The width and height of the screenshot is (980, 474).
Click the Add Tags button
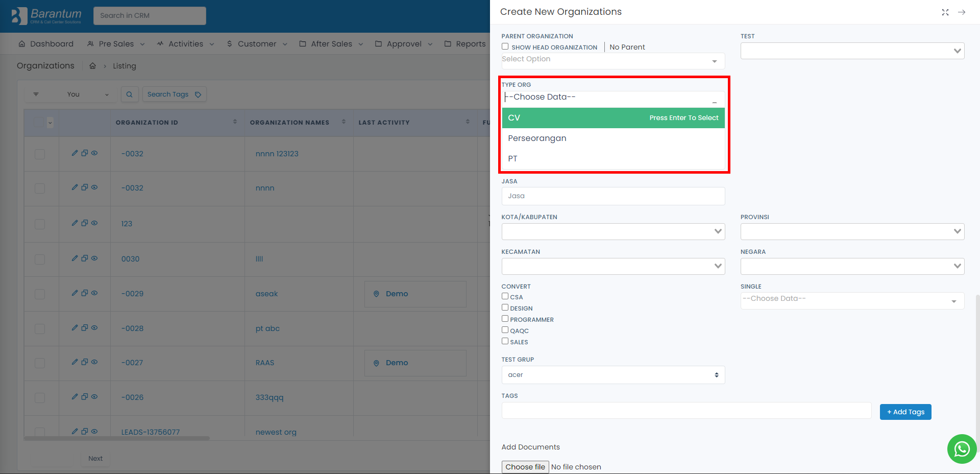pos(905,412)
